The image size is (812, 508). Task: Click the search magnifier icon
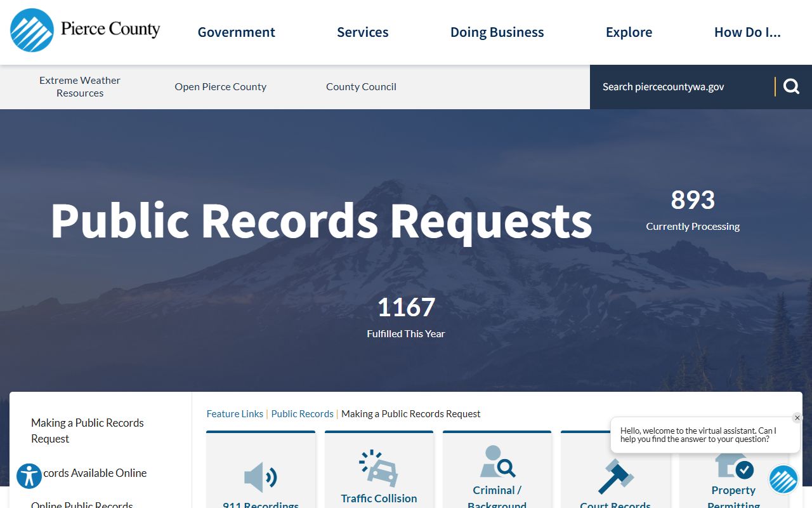(791, 86)
